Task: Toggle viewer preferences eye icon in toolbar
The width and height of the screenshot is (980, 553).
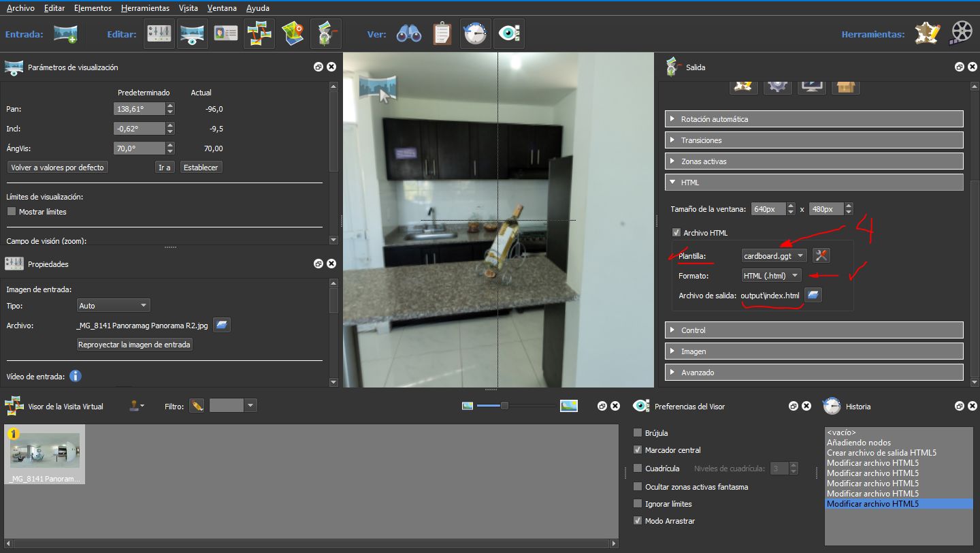Action: pyautogui.click(x=509, y=34)
